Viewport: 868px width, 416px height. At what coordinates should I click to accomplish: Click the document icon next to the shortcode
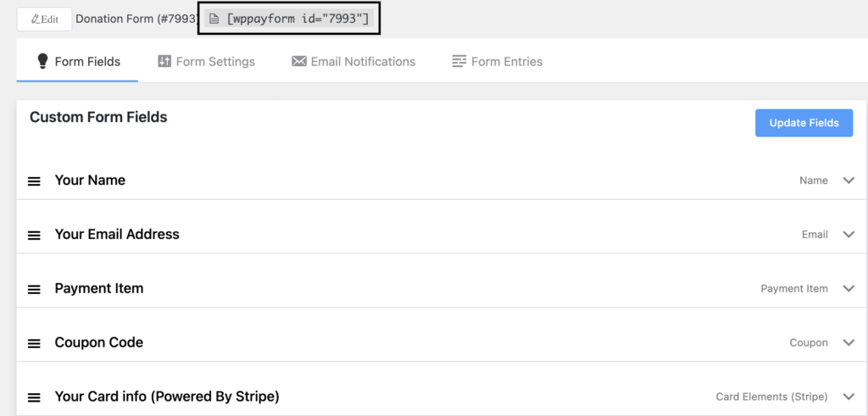[x=214, y=19]
